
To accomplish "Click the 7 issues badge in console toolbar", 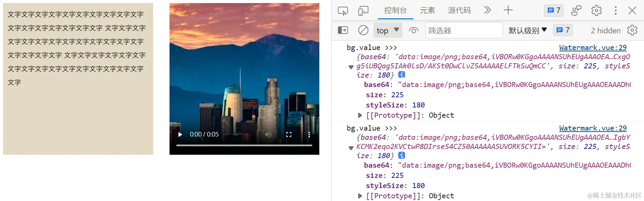I will tap(563, 30).
